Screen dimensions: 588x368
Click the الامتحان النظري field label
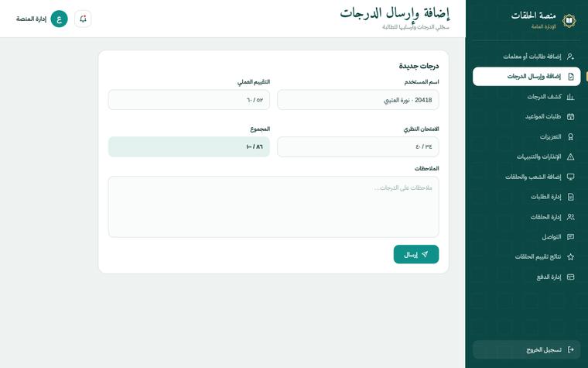(421, 129)
